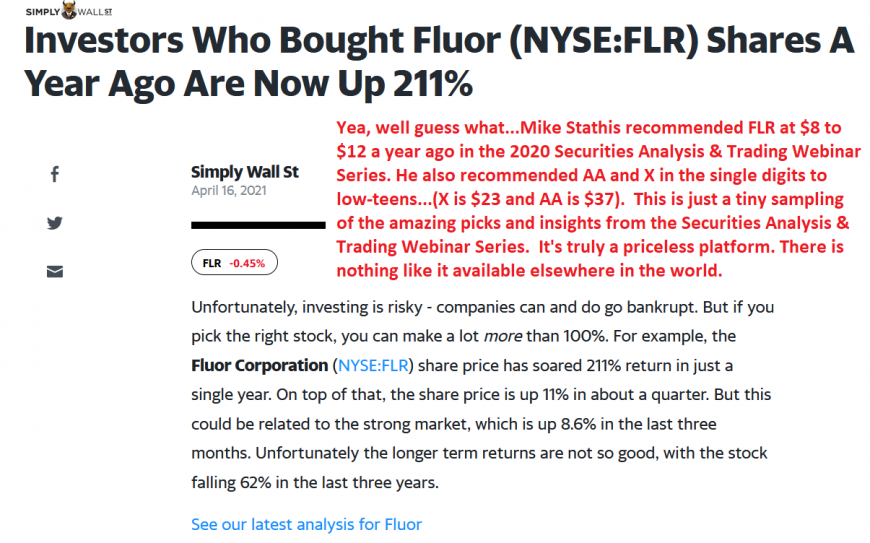870x543 pixels.
Task: Click the -0.45% change value in the ticker pill
Action: point(247,263)
